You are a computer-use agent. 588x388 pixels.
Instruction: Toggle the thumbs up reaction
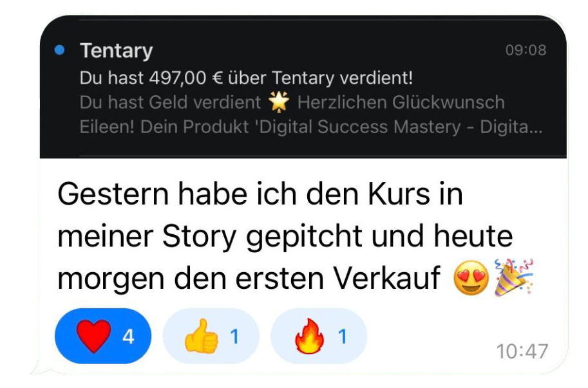[211, 336]
